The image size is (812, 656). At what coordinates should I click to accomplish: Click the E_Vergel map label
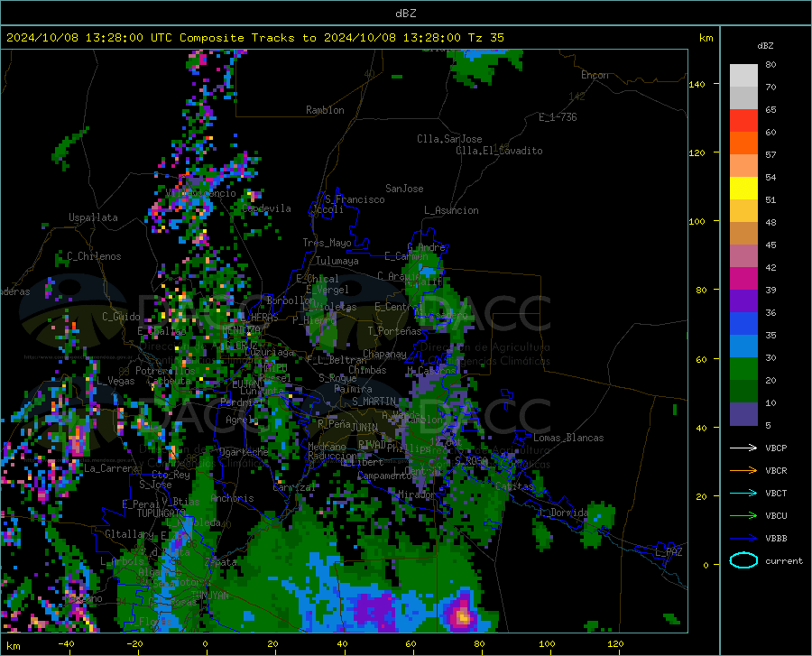pyautogui.click(x=328, y=290)
